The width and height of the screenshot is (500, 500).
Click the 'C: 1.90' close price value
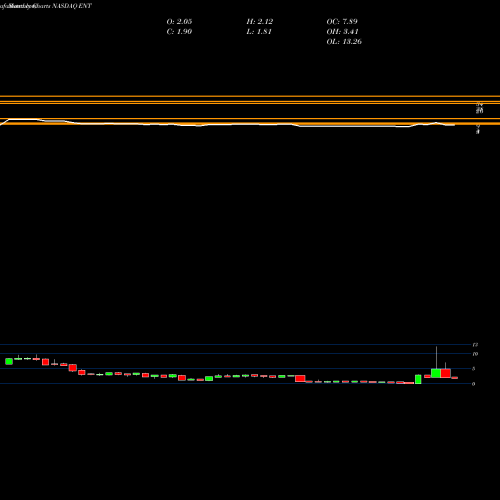point(179,32)
